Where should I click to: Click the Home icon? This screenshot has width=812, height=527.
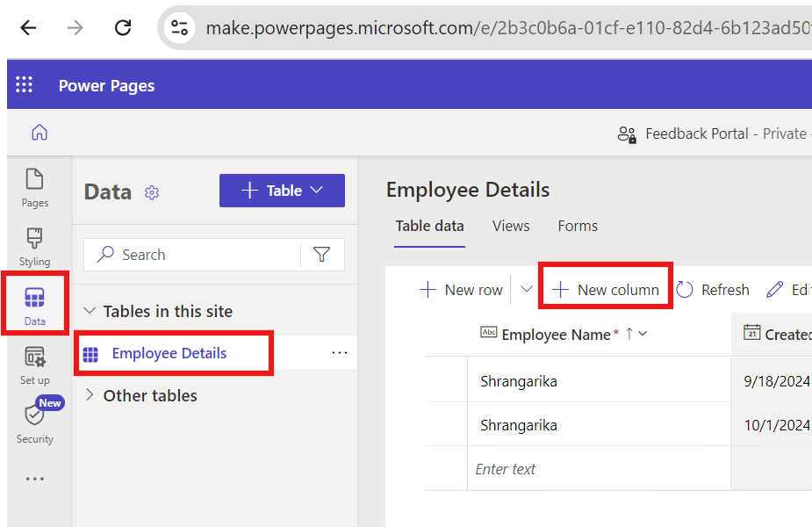(x=40, y=134)
